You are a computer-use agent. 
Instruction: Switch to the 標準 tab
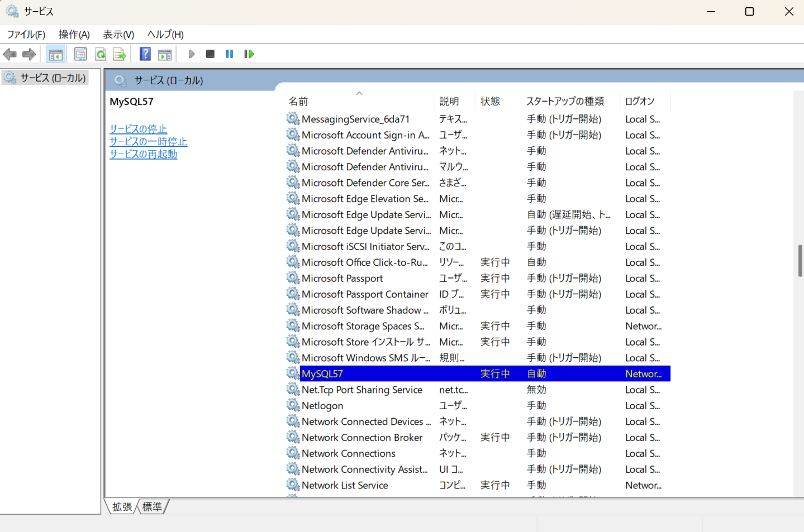click(152, 506)
